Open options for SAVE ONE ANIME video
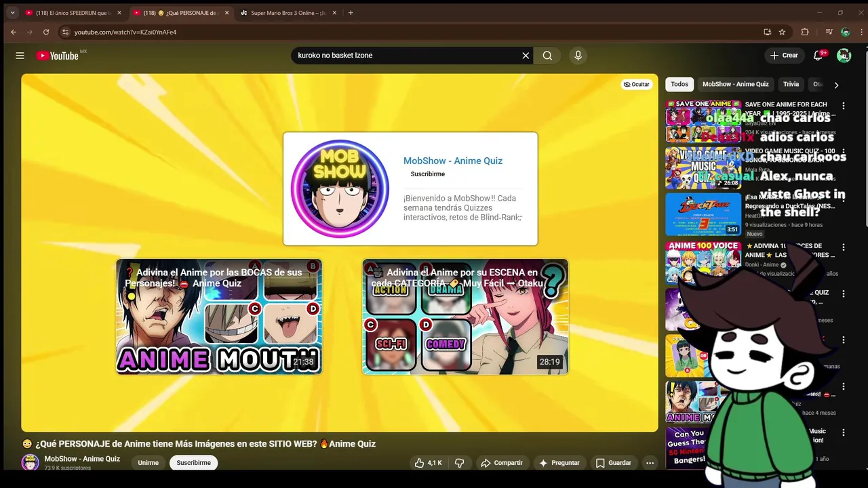The height and width of the screenshot is (488, 868). (x=844, y=106)
